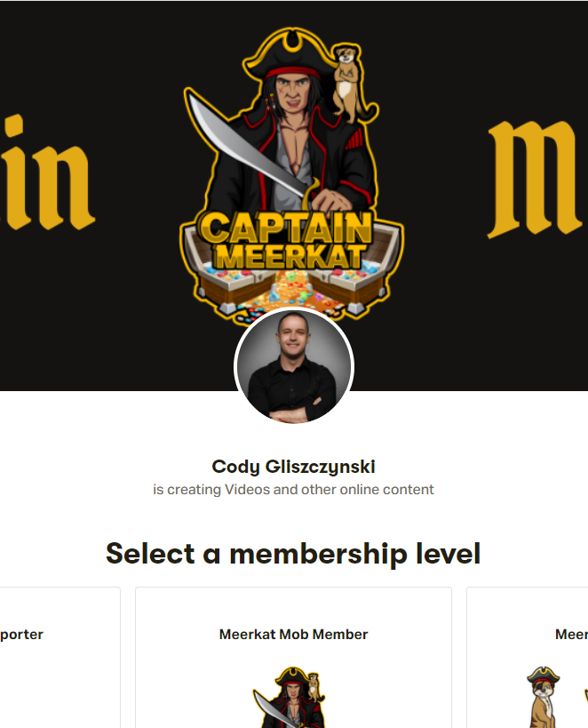This screenshot has width=588, height=728.
Task: Select the pirate image in Meerkat Mob Member card
Action: click(289, 698)
